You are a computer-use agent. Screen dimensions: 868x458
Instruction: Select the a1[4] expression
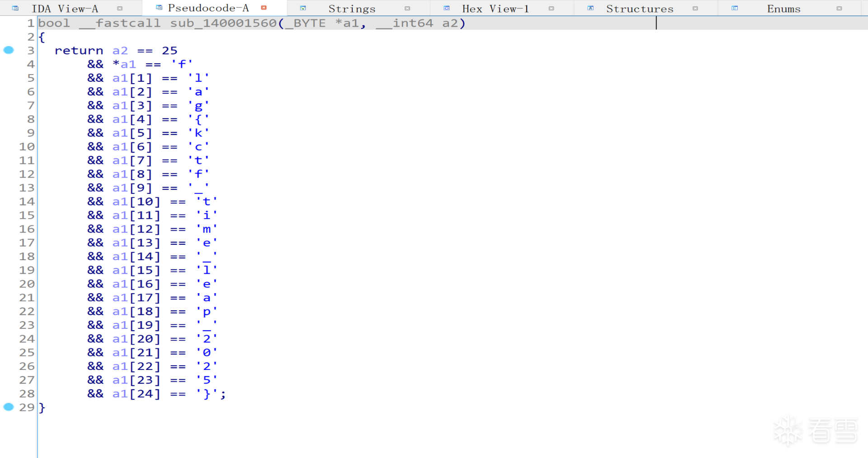132,119
